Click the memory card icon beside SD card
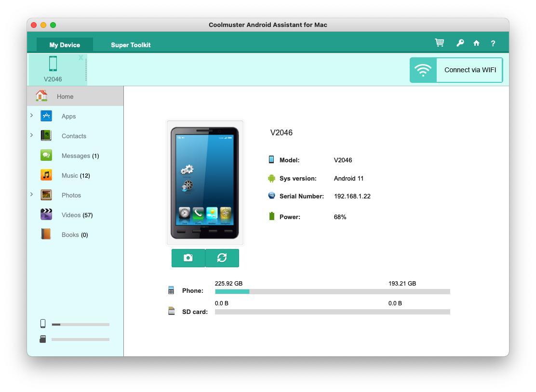536x392 pixels. point(172,311)
